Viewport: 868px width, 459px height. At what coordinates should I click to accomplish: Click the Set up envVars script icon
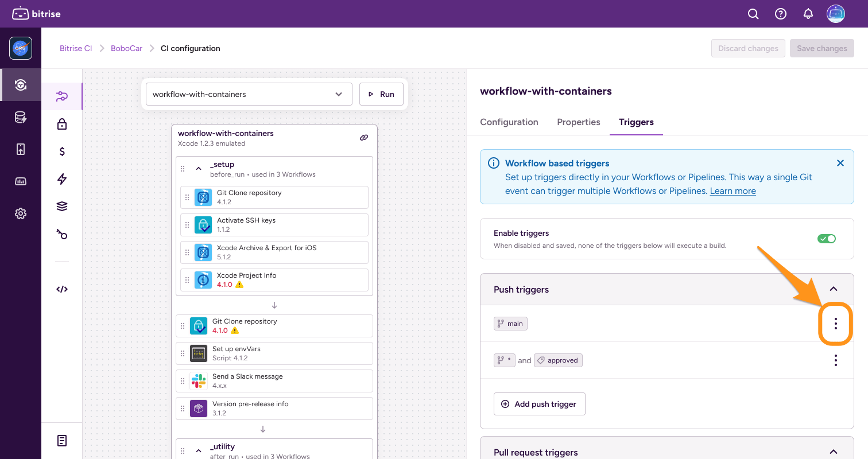(x=199, y=353)
